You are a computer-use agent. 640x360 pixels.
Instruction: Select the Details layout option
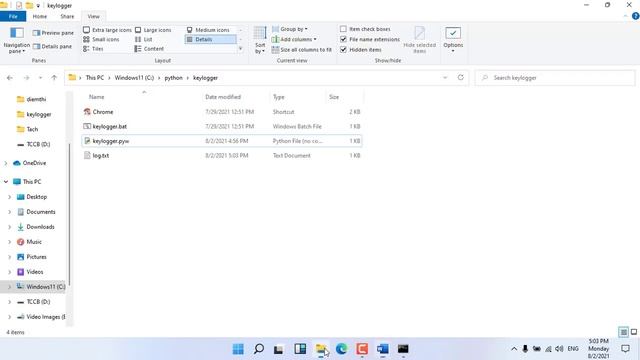tap(211, 39)
